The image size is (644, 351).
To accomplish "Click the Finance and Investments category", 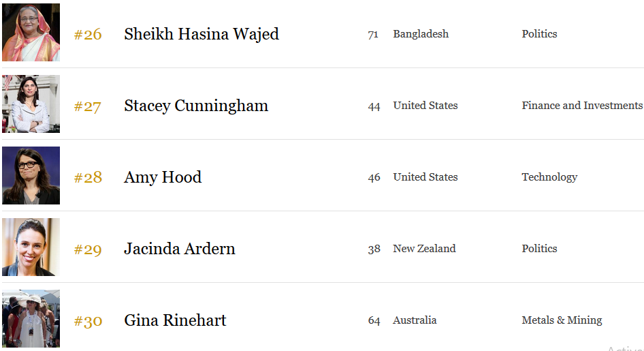I will (582, 105).
